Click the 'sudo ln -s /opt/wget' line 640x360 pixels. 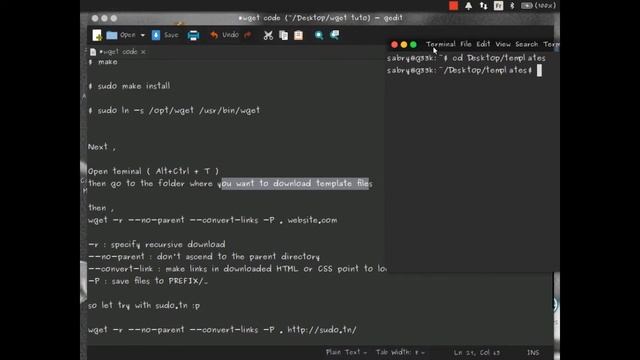pyautogui.click(x=174, y=110)
